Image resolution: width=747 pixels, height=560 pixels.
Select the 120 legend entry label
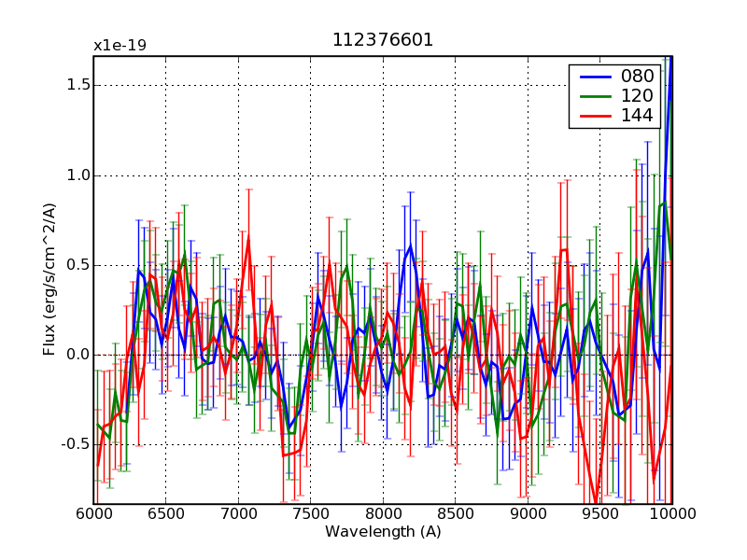click(x=630, y=96)
